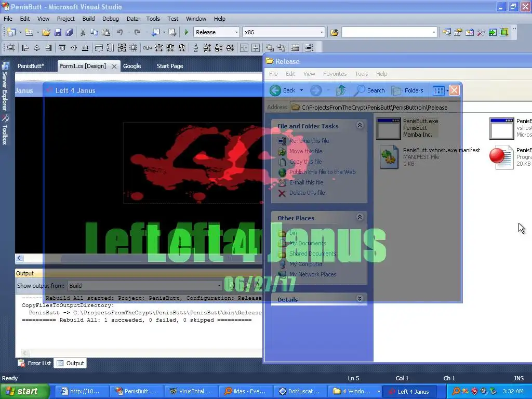Click the Delete this file link
Screen dimensions: 532x399
tap(307, 193)
